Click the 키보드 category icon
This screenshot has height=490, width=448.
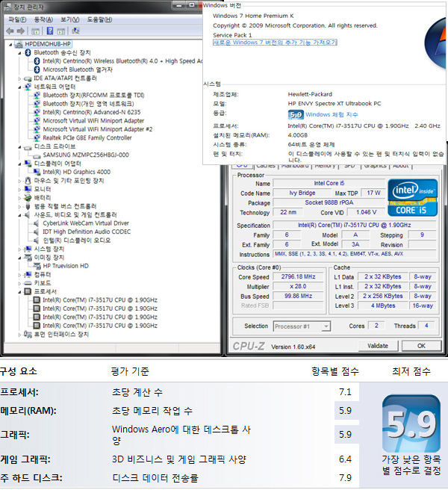click(x=28, y=283)
